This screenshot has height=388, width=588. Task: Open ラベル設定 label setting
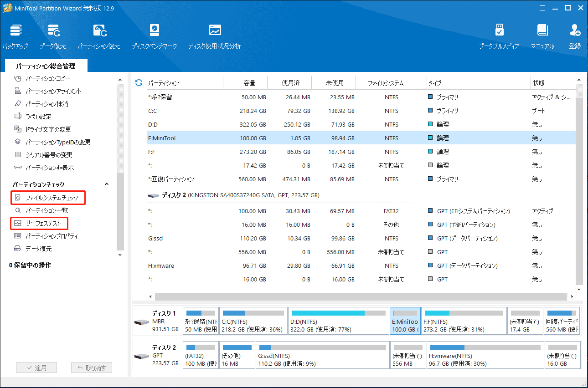33,117
